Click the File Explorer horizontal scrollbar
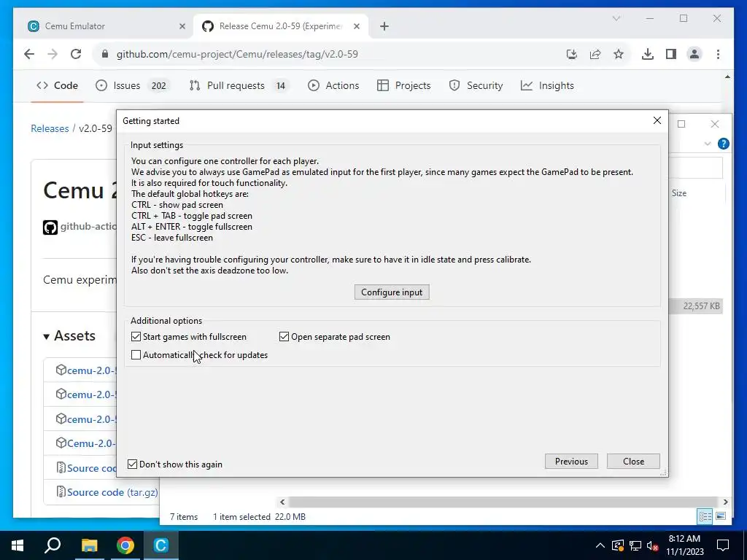Image resolution: width=747 pixels, height=560 pixels. [x=503, y=502]
